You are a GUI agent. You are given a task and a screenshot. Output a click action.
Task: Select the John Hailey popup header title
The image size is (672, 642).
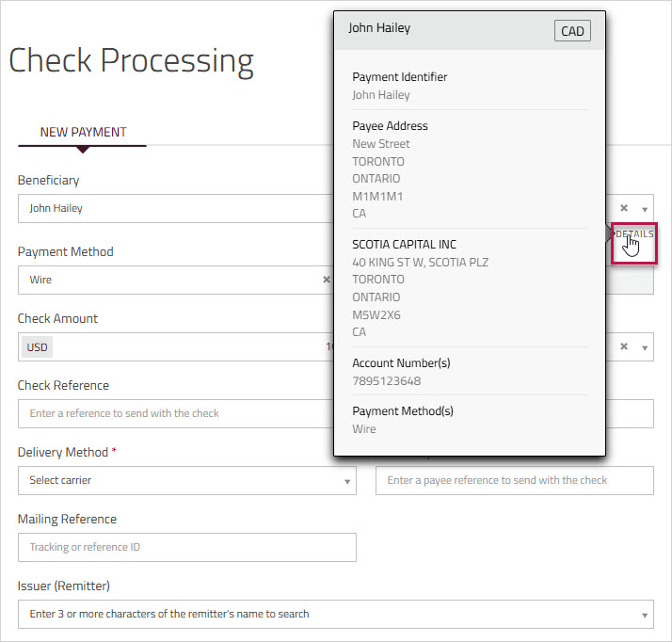379,28
